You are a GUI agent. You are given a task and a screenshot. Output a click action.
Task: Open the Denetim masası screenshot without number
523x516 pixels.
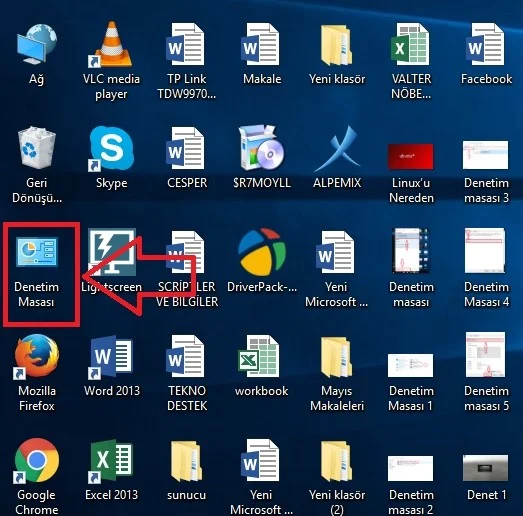point(411,250)
